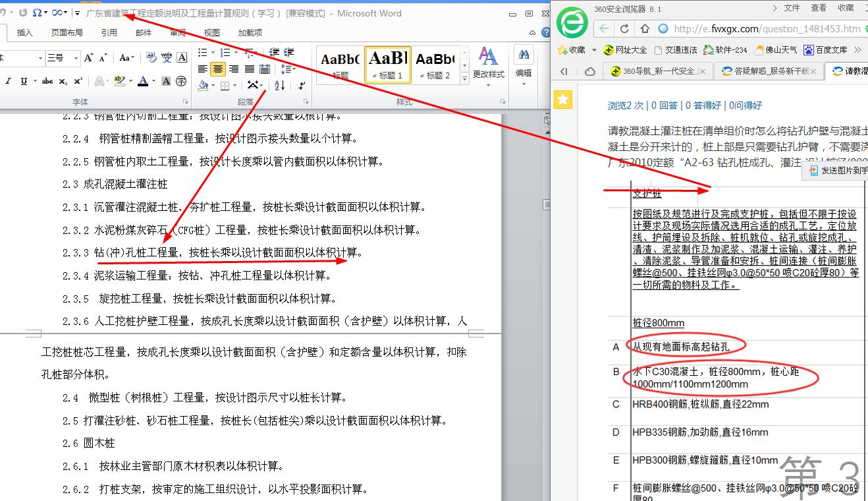868x501 pixels.
Task: Open the 页面布局 ribbon tab
Action: [x=67, y=32]
